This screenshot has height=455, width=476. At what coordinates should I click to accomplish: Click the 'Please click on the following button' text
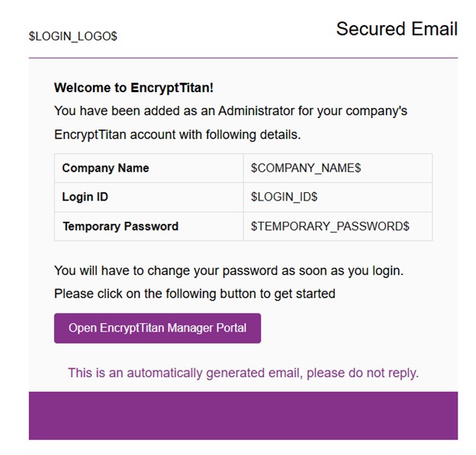195,293
